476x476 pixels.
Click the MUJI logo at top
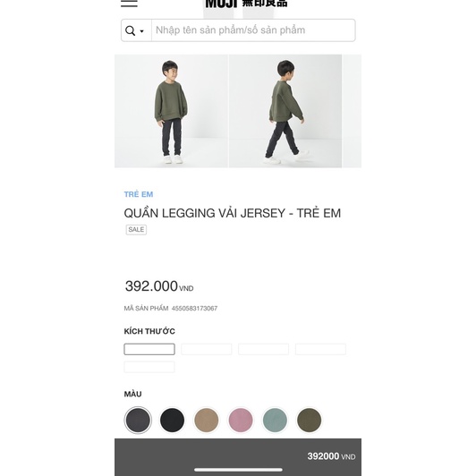pos(246,4)
